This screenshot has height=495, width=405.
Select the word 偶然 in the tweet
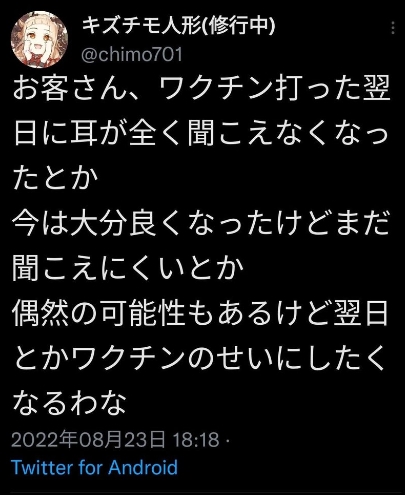[x=41, y=313]
